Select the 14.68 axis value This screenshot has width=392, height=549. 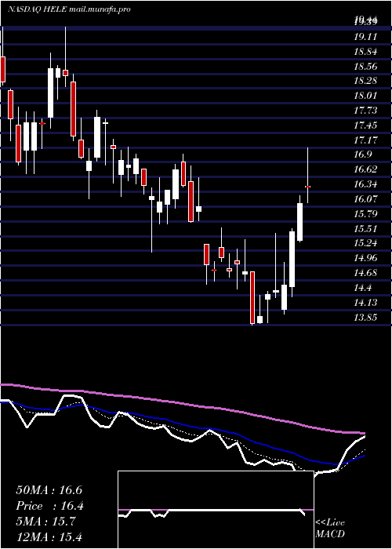click(x=365, y=273)
